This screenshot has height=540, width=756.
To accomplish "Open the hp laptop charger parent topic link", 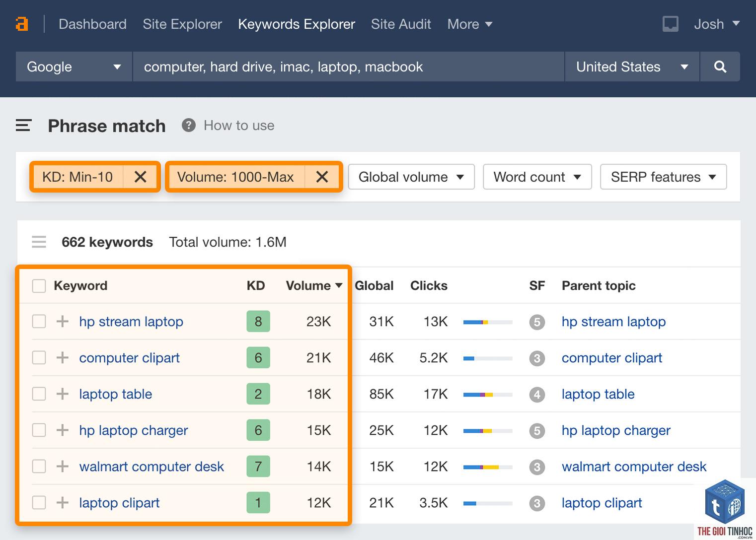I will pos(616,430).
